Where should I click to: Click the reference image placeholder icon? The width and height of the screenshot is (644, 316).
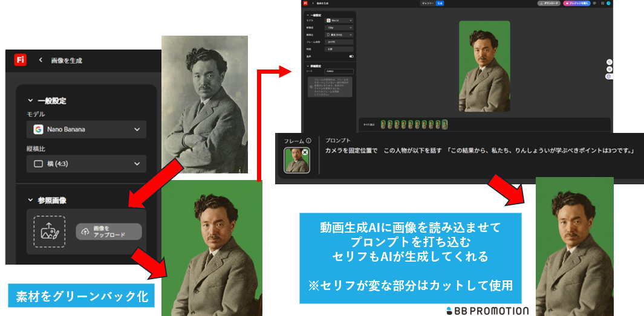pos(49,231)
